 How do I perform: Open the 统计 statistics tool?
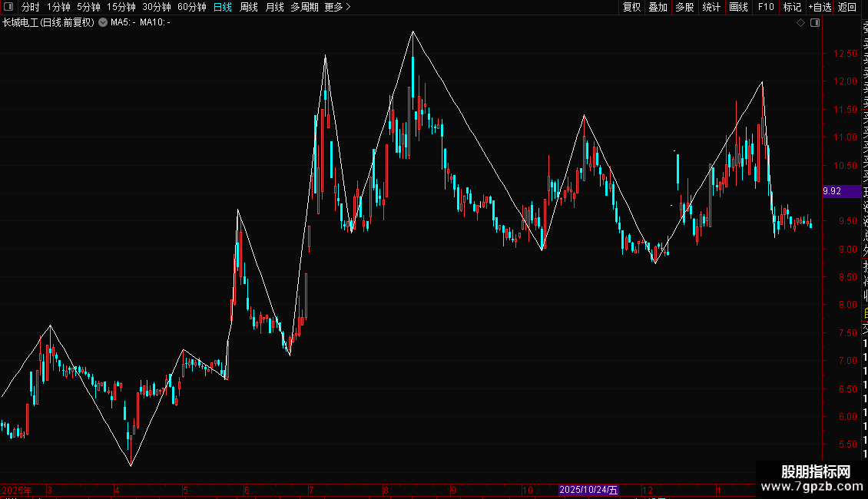[711, 7]
